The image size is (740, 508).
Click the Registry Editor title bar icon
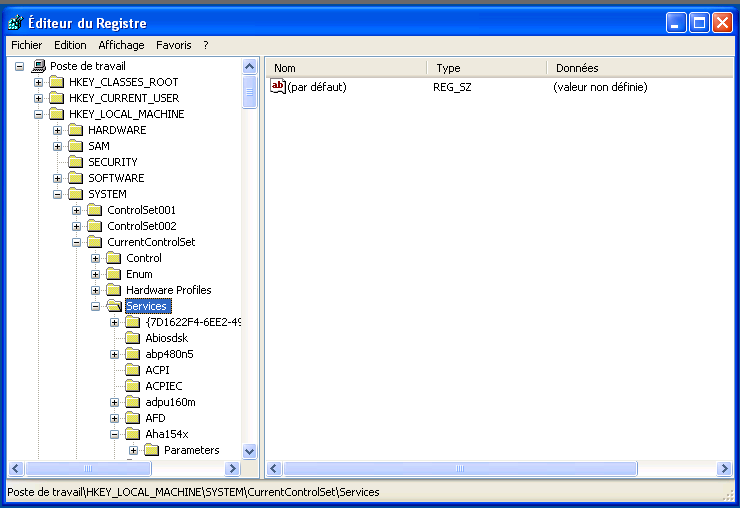[x=16, y=23]
